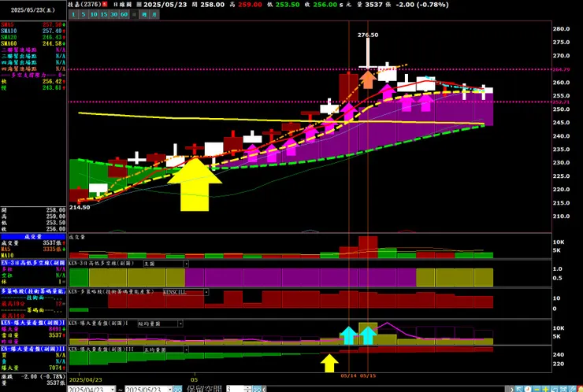Screen dimensions: 583x392
Task: Click the 爆大量 7074 value row
Action: click(x=33, y=368)
